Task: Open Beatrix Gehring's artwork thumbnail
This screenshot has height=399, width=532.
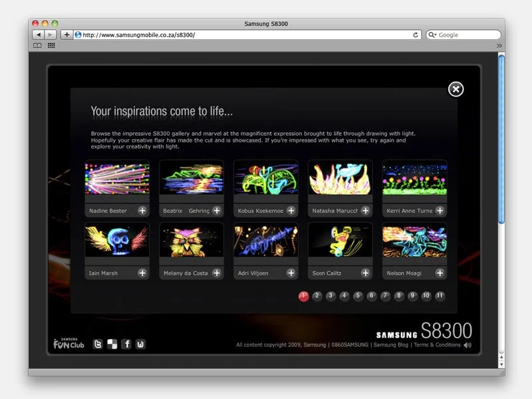Action: (192, 178)
